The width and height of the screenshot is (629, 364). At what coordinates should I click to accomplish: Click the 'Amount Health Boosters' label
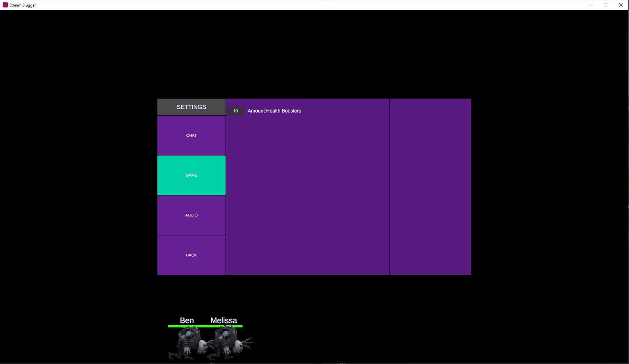(x=274, y=111)
